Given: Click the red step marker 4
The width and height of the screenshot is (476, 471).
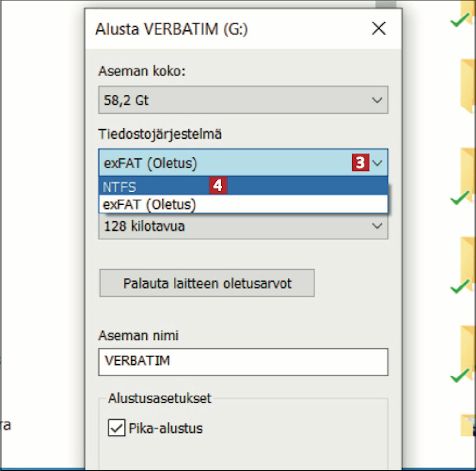Looking at the screenshot, I should tap(218, 186).
